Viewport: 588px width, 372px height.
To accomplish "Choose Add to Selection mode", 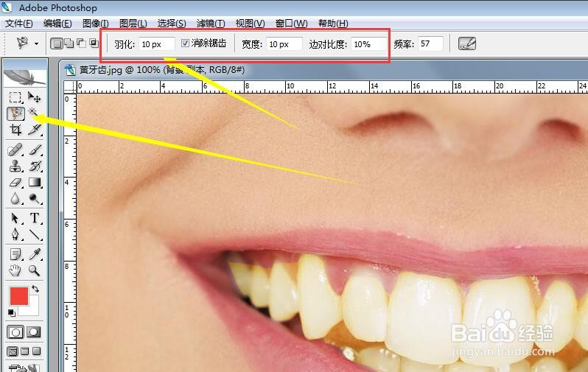I will (x=69, y=43).
